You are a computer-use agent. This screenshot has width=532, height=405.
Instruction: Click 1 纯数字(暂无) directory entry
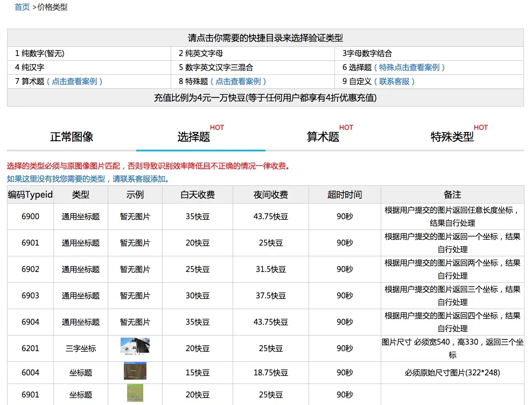pyautogui.click(x=40, y=53)
